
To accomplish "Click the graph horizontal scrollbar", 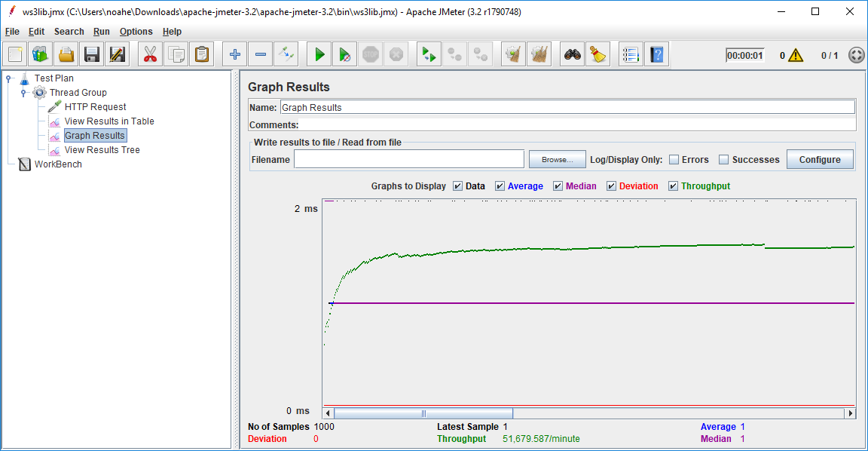I will 422,413.
